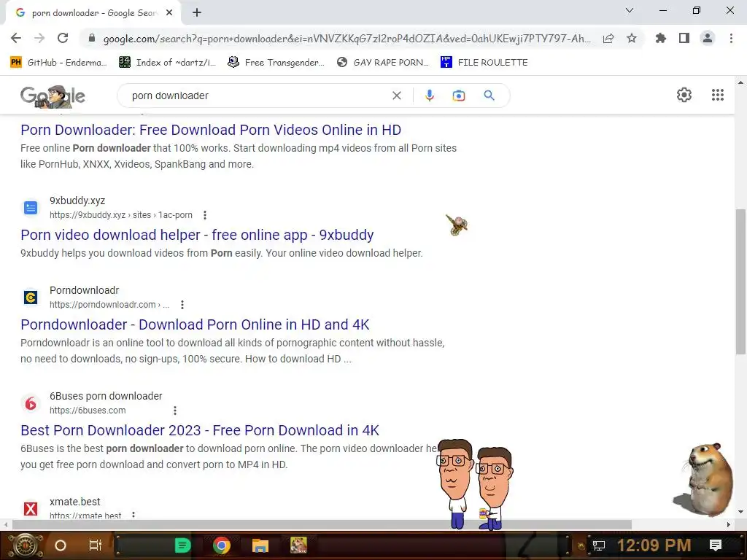Click the 9xbuddy.xyz site favicon
Screen dimensions: 747x560
point(31,208)
